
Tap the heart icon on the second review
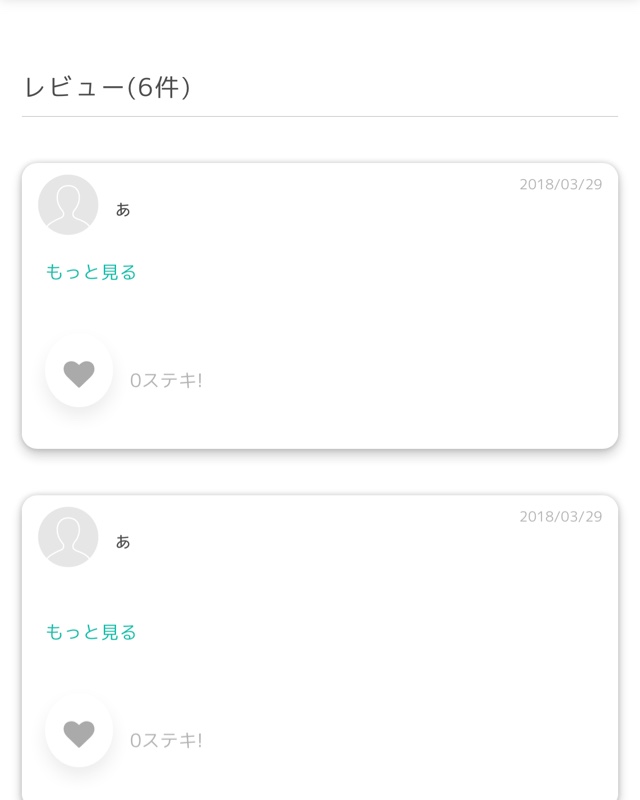click(x=79, y=734)
